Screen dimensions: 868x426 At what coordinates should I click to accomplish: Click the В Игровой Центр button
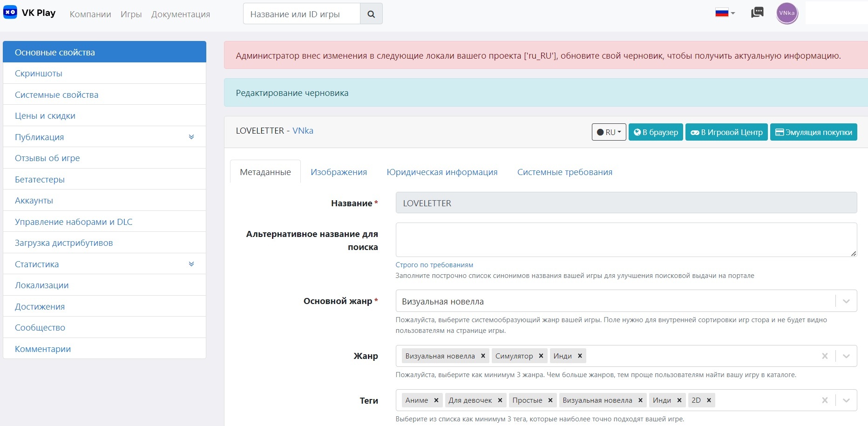point(726,132)
